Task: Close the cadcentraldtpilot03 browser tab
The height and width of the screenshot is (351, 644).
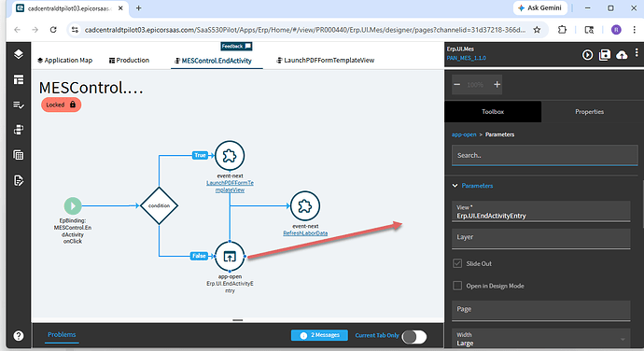Action: [x=120, y=8]
